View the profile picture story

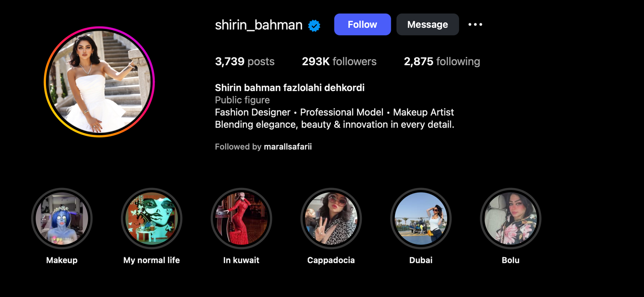[99, 82]
